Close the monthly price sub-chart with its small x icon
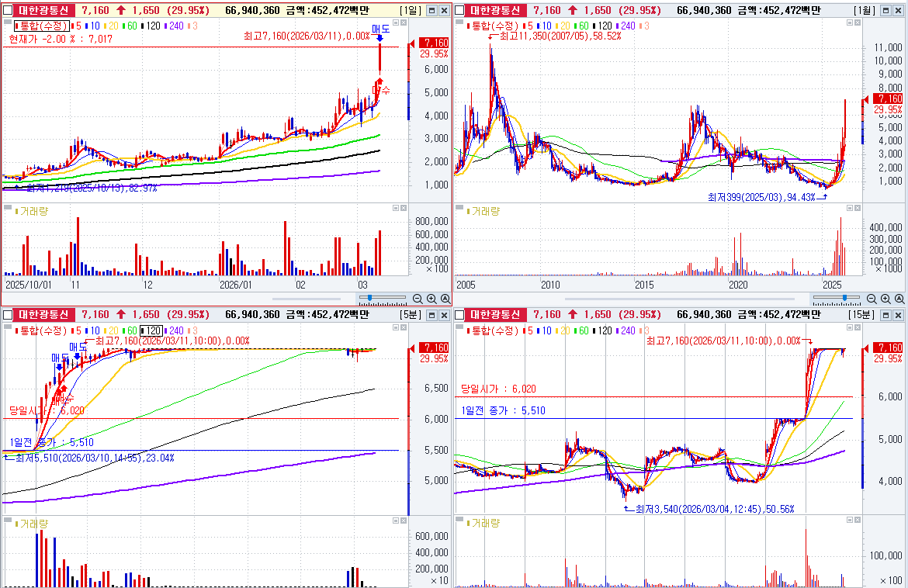This screenshot has width=908, height=588. click(858, 22)
